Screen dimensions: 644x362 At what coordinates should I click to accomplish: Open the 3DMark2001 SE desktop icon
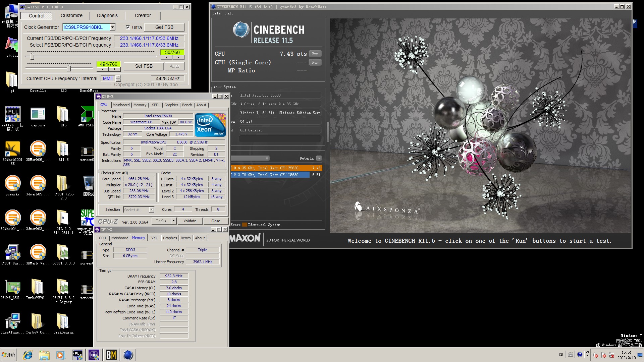(12, 153)
